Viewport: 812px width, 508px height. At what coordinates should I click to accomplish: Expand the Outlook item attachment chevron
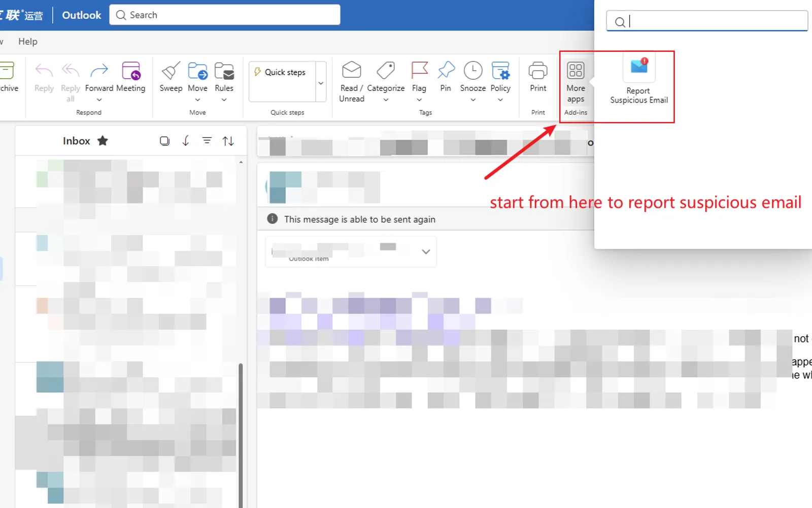pyautogui.click(x=426, y=251)
